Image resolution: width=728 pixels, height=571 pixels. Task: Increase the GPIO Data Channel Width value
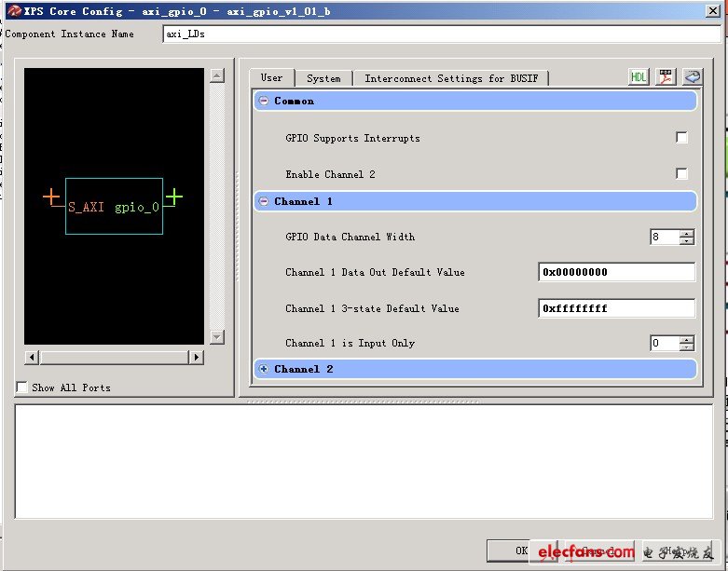687,233
